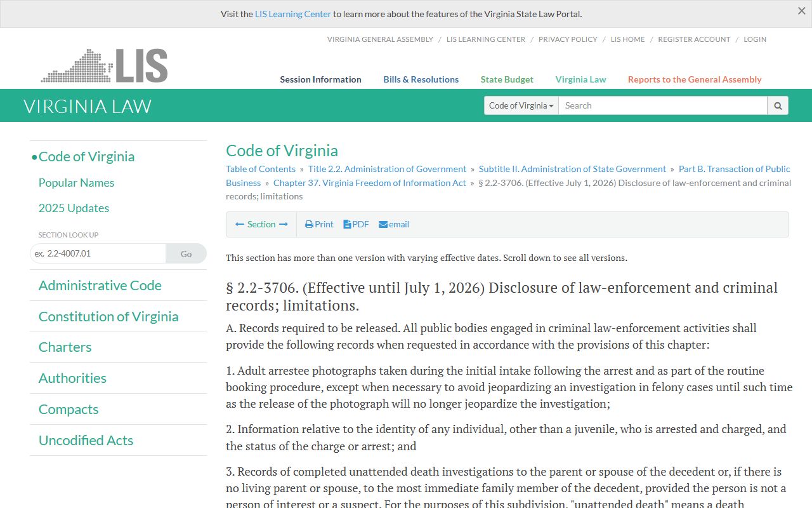
Task: Click Subtitle II breadcrumb link
Action: click(x=572, y=169)
